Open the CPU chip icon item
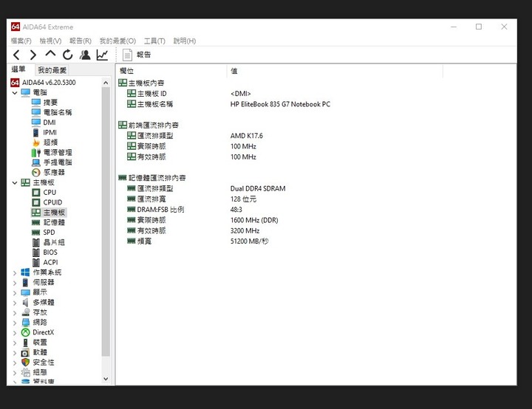Image resolution: width=532 pixels, height=409 pixels. pos(44,192)
